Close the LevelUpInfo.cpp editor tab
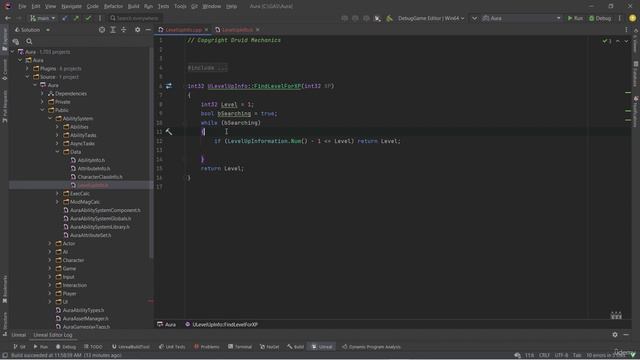640x360 pixels. click(206, 30)
